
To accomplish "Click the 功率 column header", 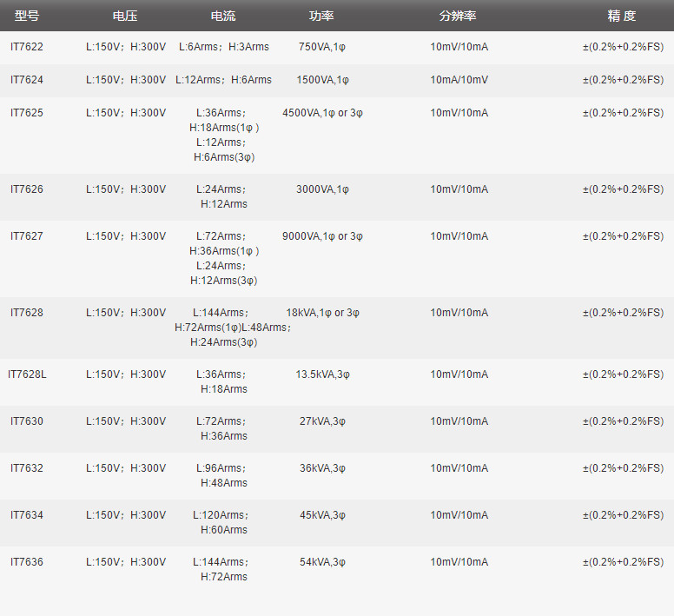I will pos(321,16).
